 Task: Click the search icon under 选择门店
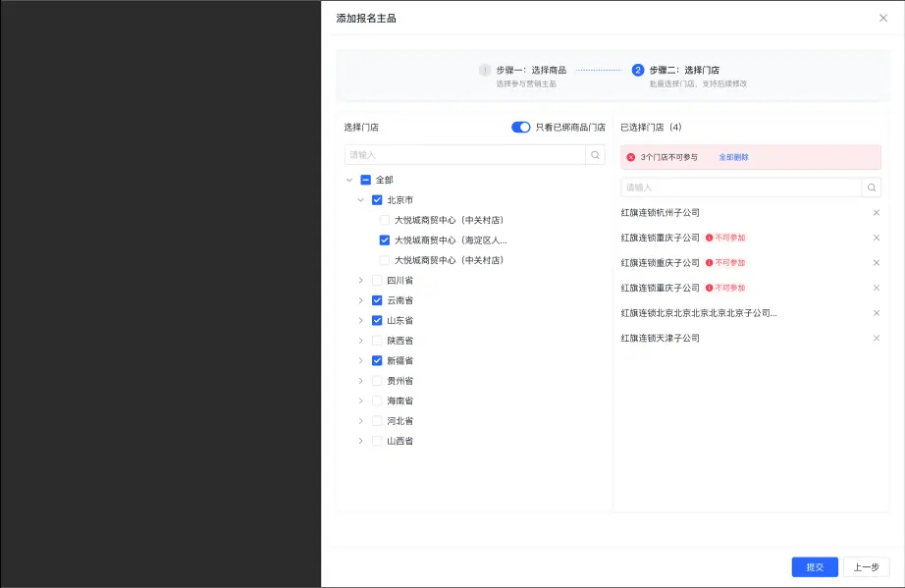[x=595, y=155]
